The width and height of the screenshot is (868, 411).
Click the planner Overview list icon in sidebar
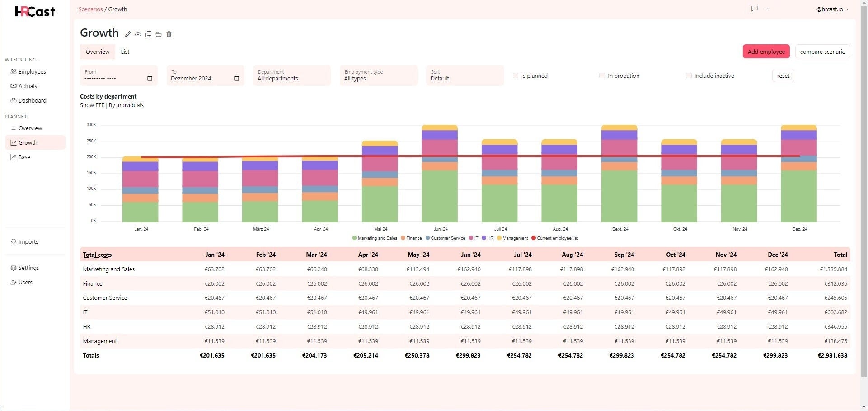14,128
